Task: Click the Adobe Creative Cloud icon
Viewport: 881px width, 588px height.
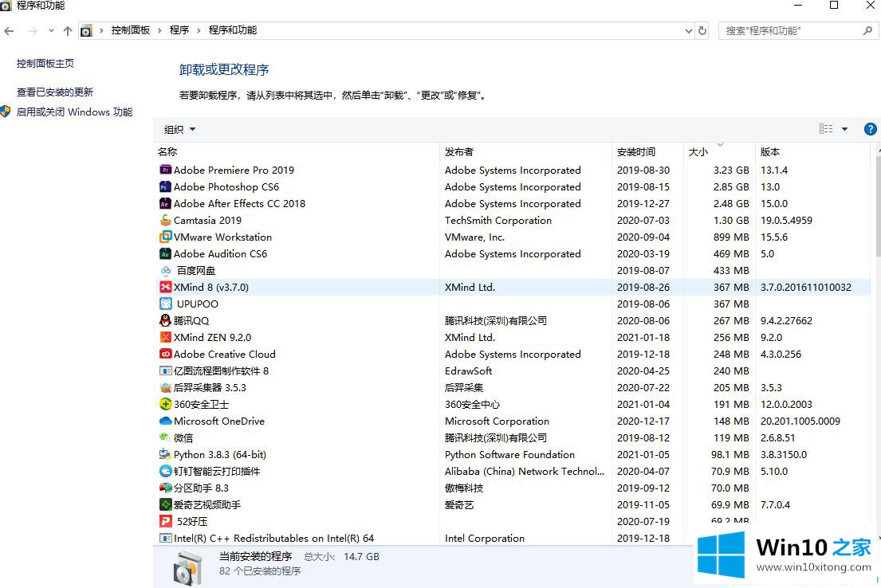Action: [x=165, y=354]
